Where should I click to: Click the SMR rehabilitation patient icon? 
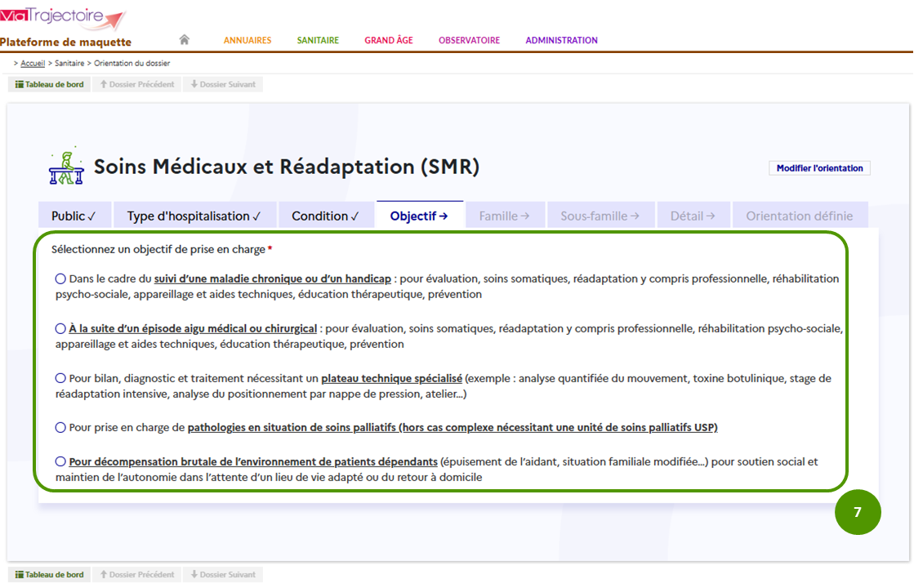pyautogui.click(x=66, y=167)
